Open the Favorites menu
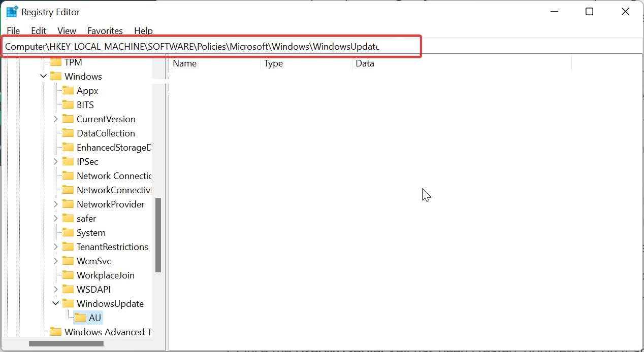Screen dimensions: 644x352 coord(105,31)
